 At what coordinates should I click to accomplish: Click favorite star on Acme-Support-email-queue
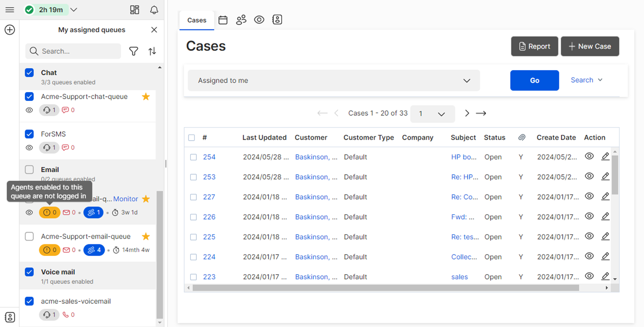pos(146,236)
